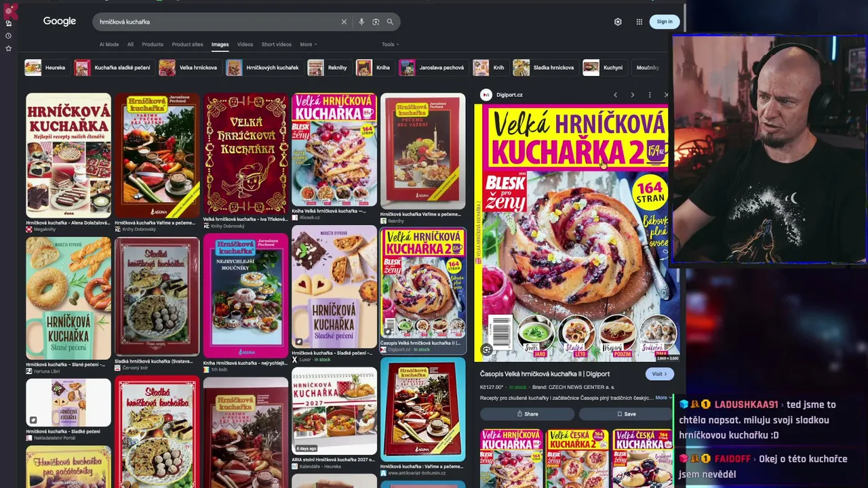Show previous image in preview panel

(615, 95)
